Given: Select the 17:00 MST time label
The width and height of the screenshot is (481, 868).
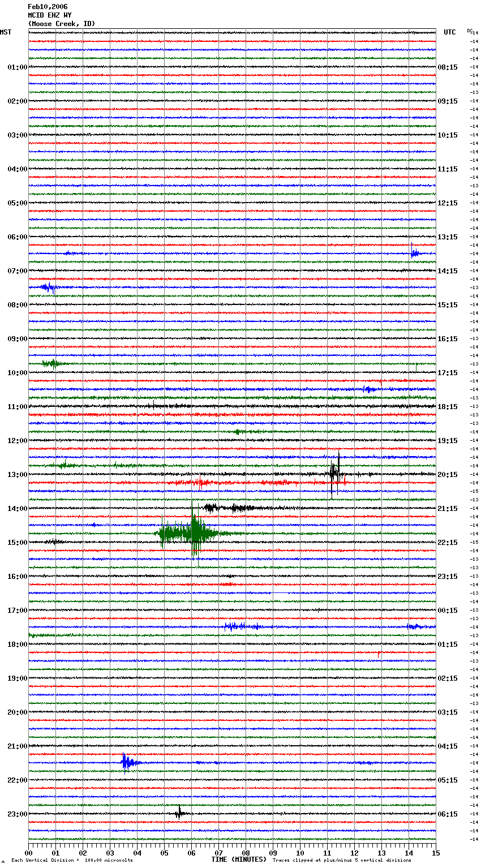Looking at the screenshot, I should tap(18, 611).
